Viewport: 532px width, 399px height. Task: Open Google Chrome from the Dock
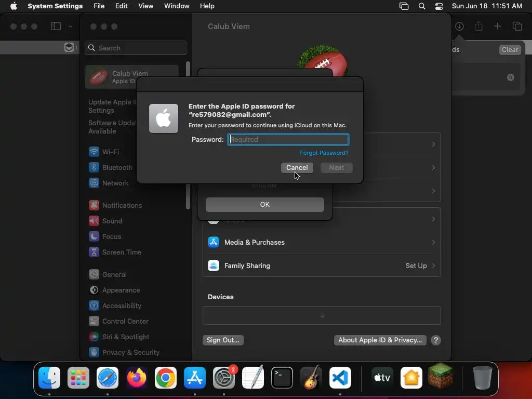click(166, 377)
